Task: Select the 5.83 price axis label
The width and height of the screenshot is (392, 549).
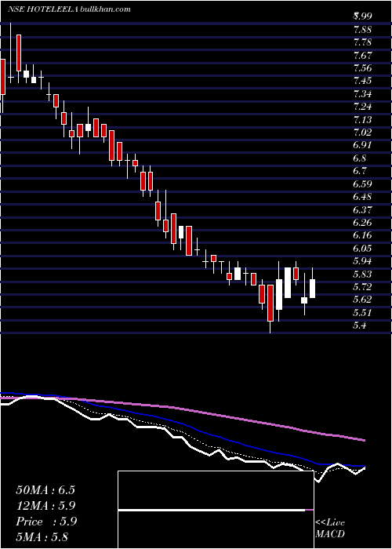Action: (x=362, y=274)
